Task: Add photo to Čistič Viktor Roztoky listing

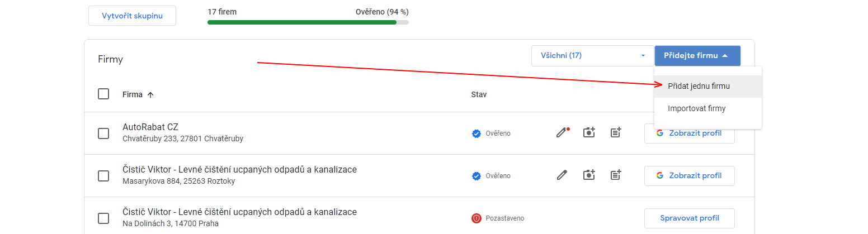Action: point(588,175)
